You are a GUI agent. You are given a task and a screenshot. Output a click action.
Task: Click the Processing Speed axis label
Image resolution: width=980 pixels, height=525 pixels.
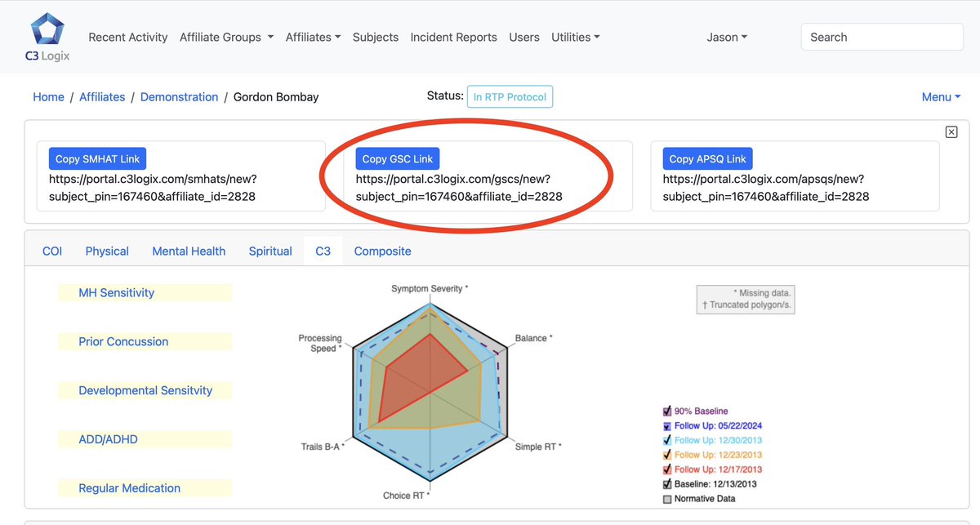pyautogui.click(x=321, y=343)
